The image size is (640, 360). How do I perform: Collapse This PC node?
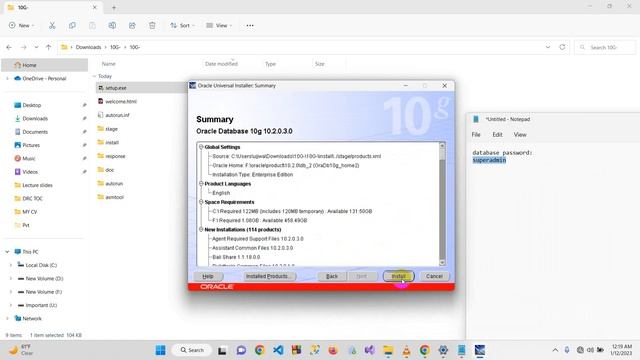[x=7, y=252]
